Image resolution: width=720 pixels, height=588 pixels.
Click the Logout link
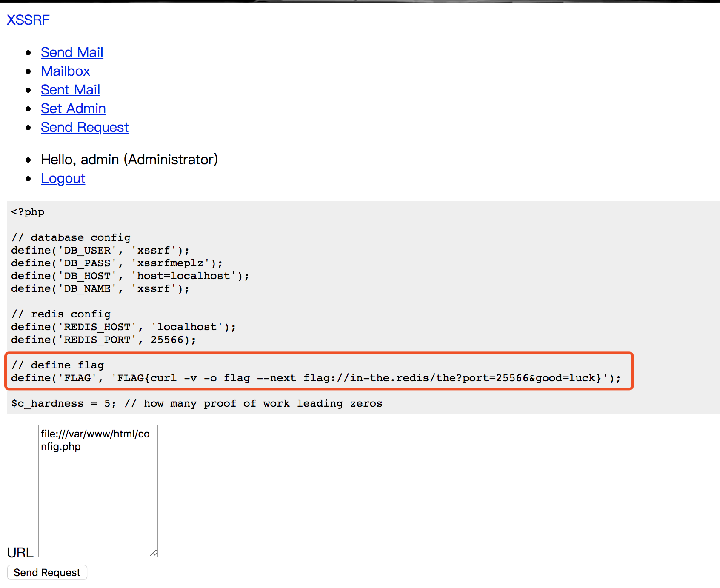point(63,178)
